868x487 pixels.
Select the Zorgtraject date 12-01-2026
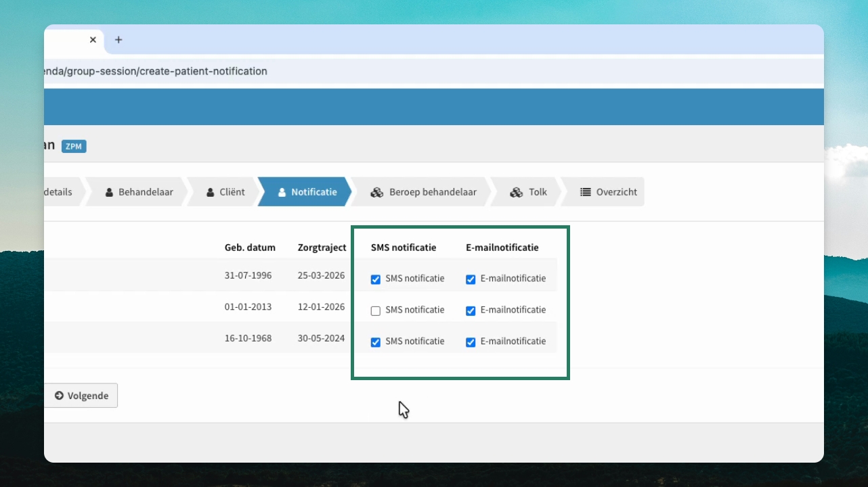(322, 307)
